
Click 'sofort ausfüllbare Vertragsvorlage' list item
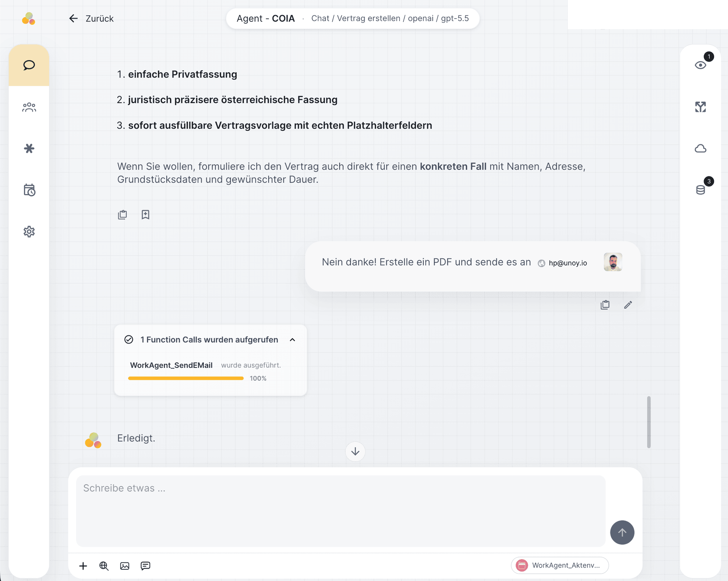pyautogui.click(x=280, y=125)
